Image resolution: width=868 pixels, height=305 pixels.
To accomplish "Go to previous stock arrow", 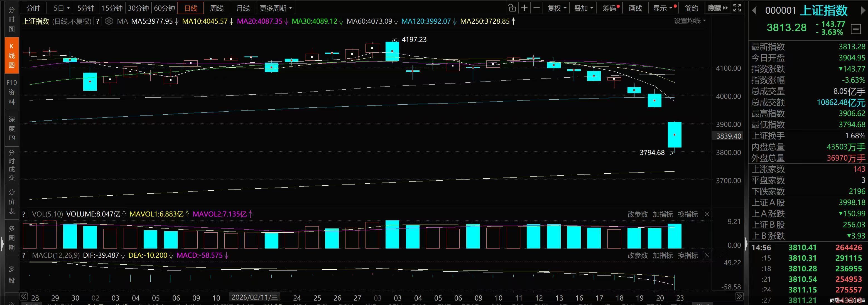I will point(754,11).
